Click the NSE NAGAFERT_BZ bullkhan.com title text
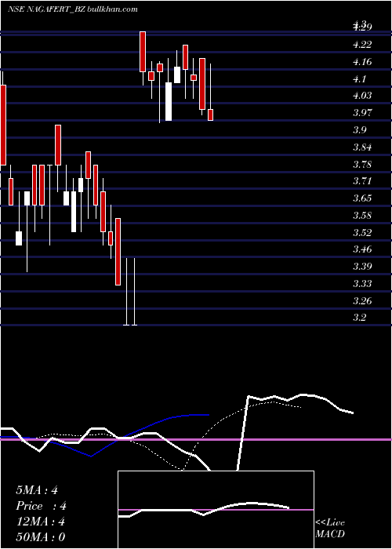The image size is (392, 549). point(73,9)
